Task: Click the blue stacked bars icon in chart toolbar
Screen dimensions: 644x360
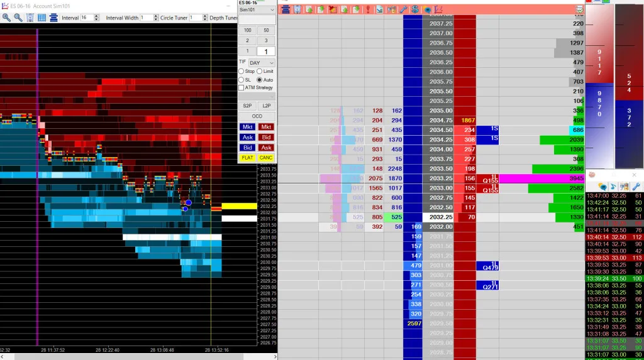Action: pos(53,18)
